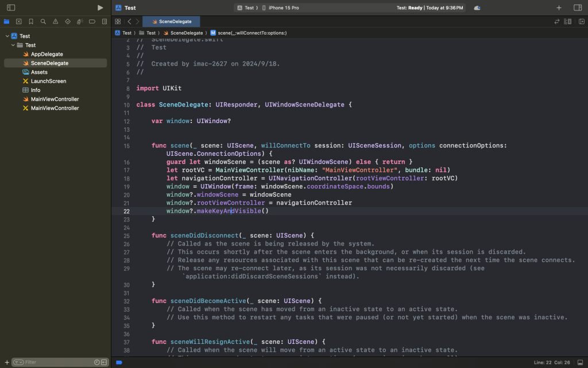Click line number 25 in the gutter
Viewport: 588px width, 368px height.
point(126,236)
